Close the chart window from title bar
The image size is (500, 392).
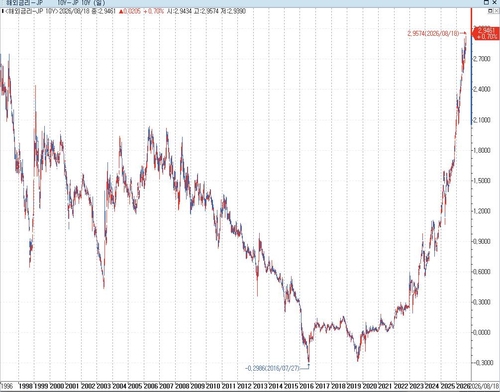[x=494, y=2]
